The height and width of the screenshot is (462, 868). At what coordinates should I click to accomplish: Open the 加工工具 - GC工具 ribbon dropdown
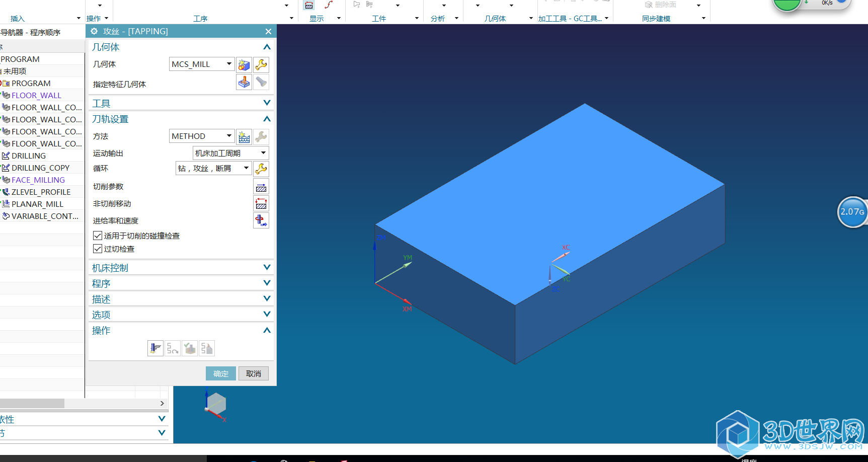coord(606,19)
